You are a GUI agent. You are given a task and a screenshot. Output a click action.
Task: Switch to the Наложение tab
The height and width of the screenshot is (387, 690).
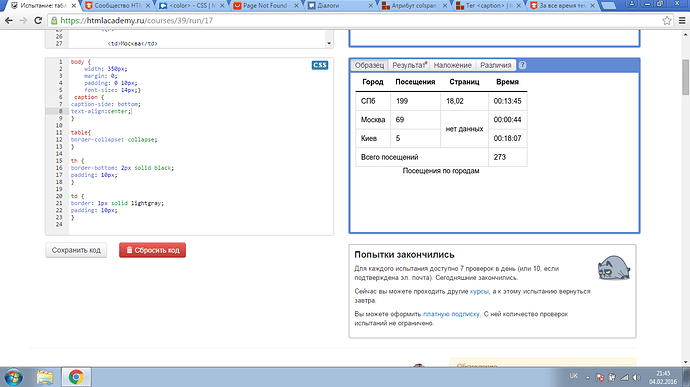tap(452, 65)
